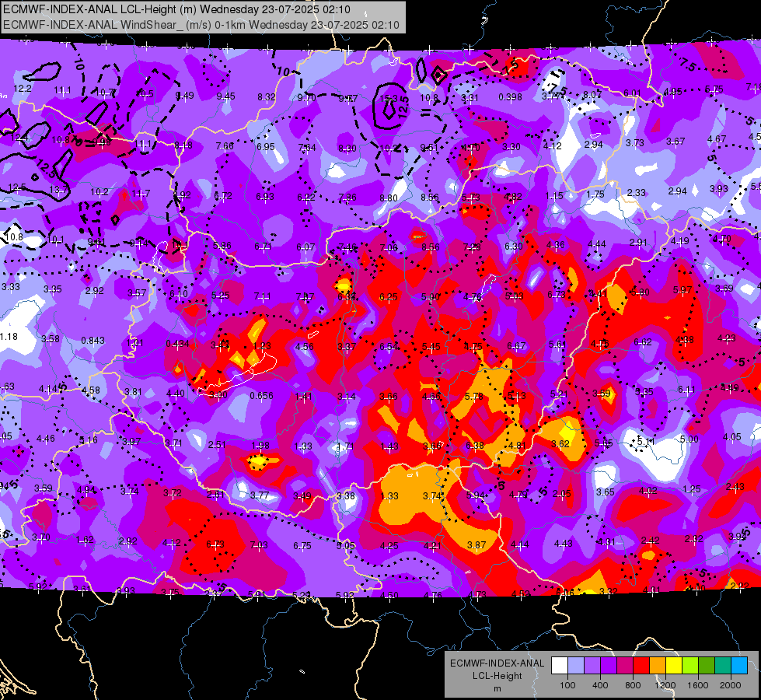Click the wind shear value 13.7

(58, 190)
